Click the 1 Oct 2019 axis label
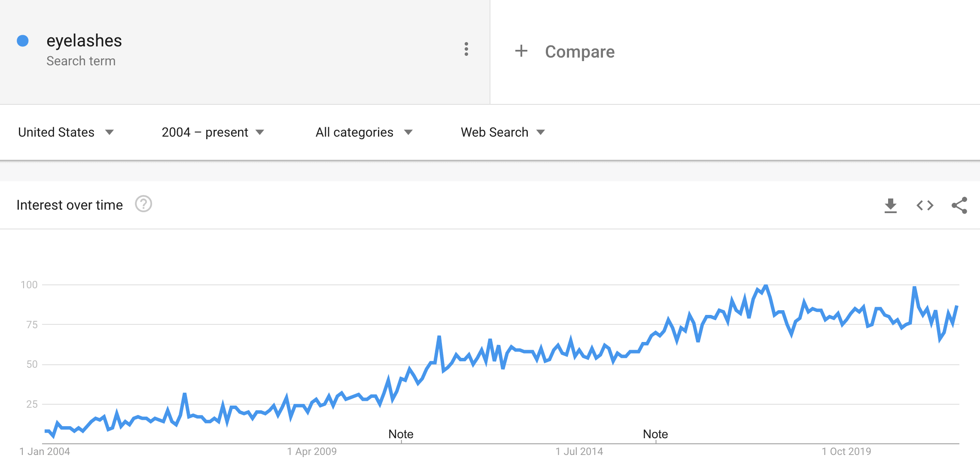The width and height of the screenshot is (980, 470). pyautogui.click(x=846, y=452)
